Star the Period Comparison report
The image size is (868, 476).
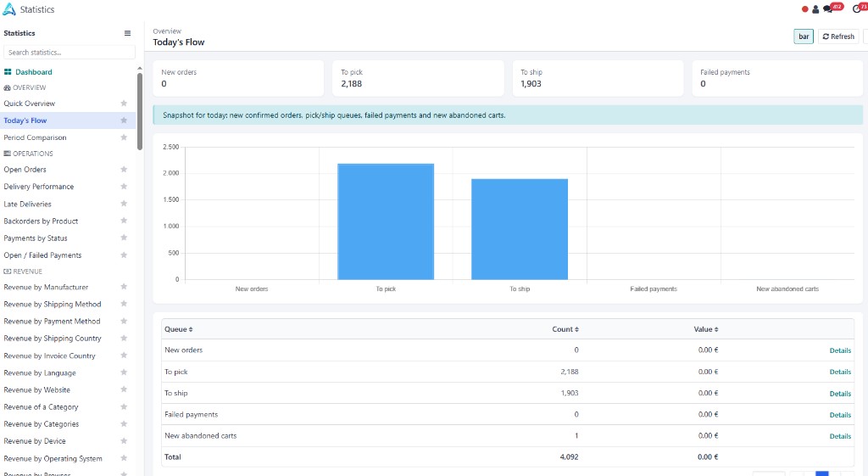[124, 137]
